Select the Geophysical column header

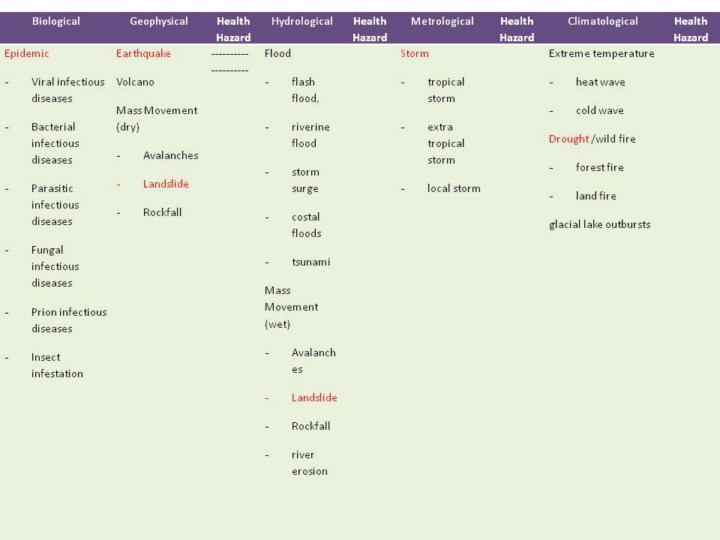point(159,21)
